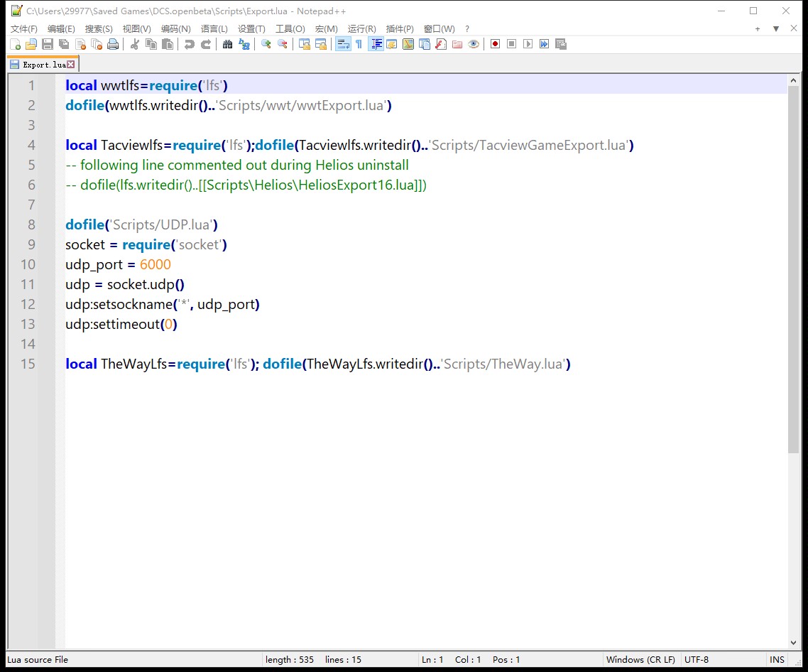Create a new file with the New icon
Viewport: 808px width, 672px height.
point(17,44)
